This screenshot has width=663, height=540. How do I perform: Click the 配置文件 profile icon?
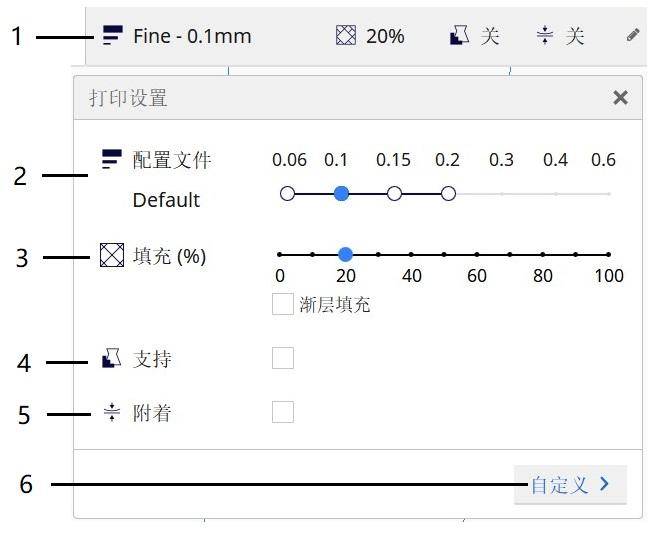[x=111, y=159]
